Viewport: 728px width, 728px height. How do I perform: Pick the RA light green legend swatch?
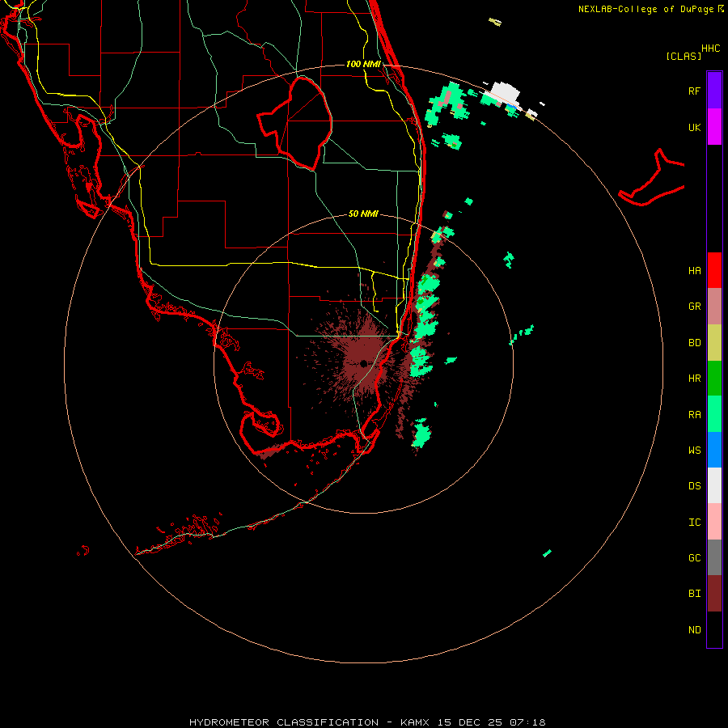714,414
